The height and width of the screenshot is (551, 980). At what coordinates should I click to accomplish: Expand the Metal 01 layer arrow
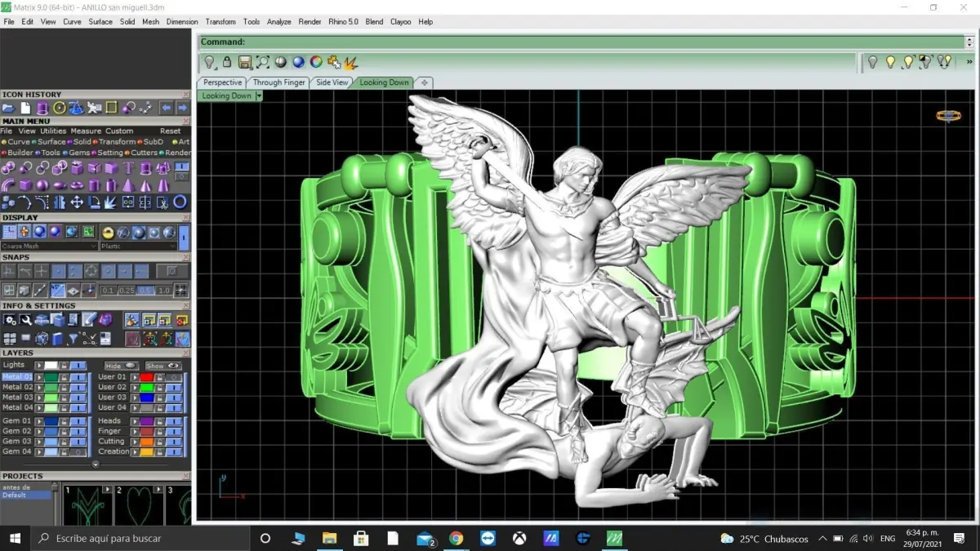(39, 377)
